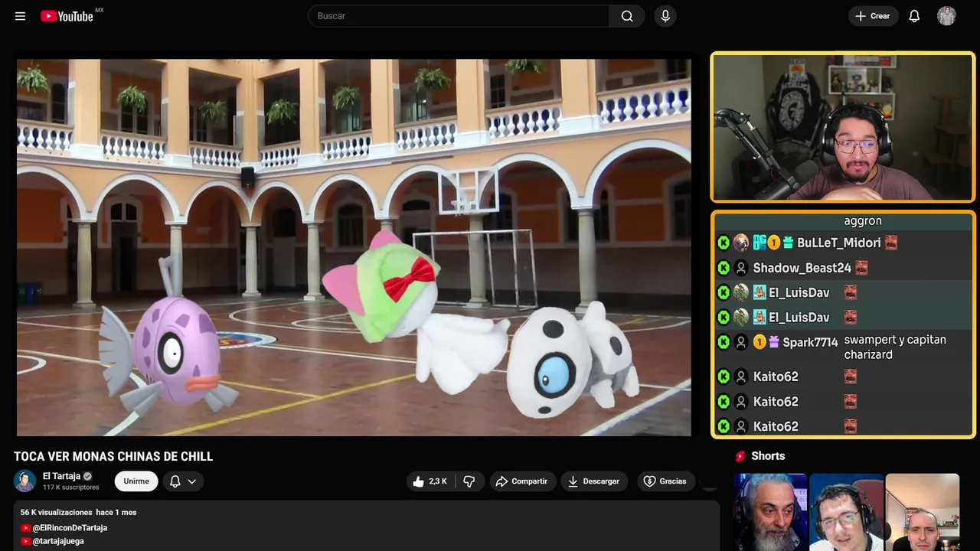Open the third Shorts thumbnail
This screenshot has width=980, height=551.
923,512
